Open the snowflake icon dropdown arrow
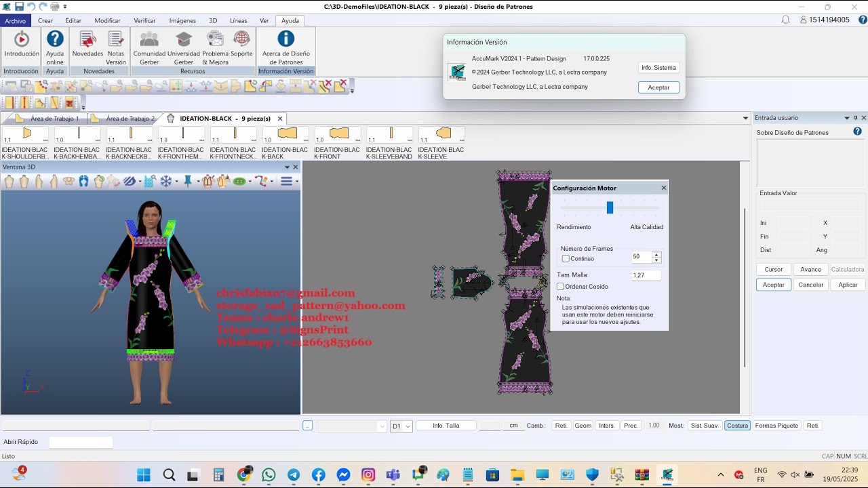This screenshot has width=868, height=488. pos(177,182)
